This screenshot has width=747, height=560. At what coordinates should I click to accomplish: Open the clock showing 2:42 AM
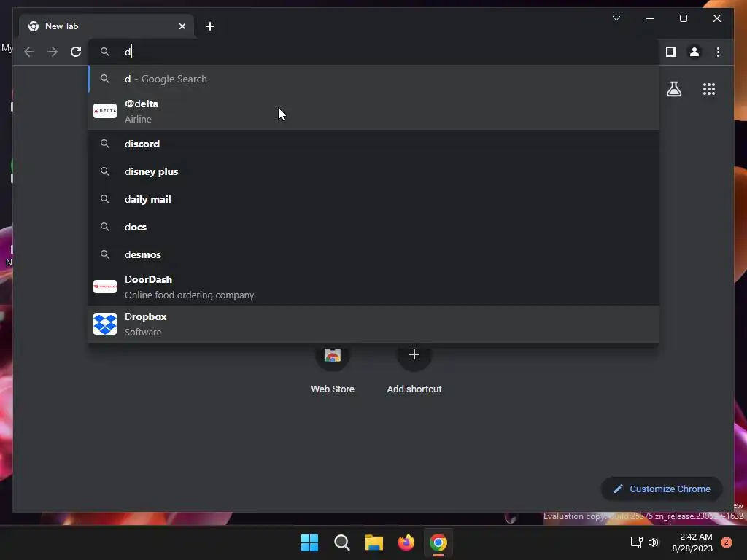pyautogui.click(x=692, y=542)
